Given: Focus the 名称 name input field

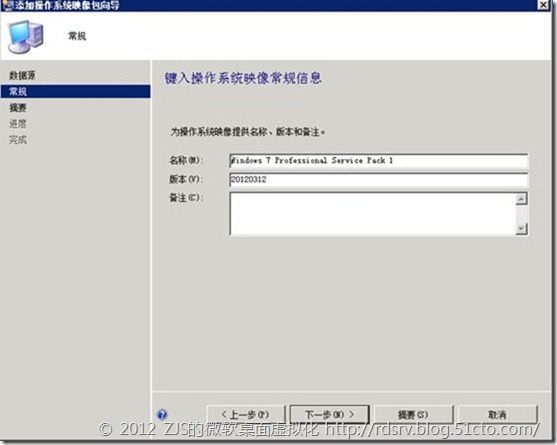Looking at the screenshot, I should coord(379,161).
